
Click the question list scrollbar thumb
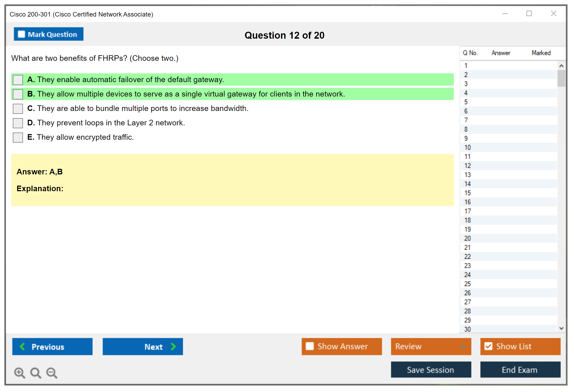tap(561, 78)
